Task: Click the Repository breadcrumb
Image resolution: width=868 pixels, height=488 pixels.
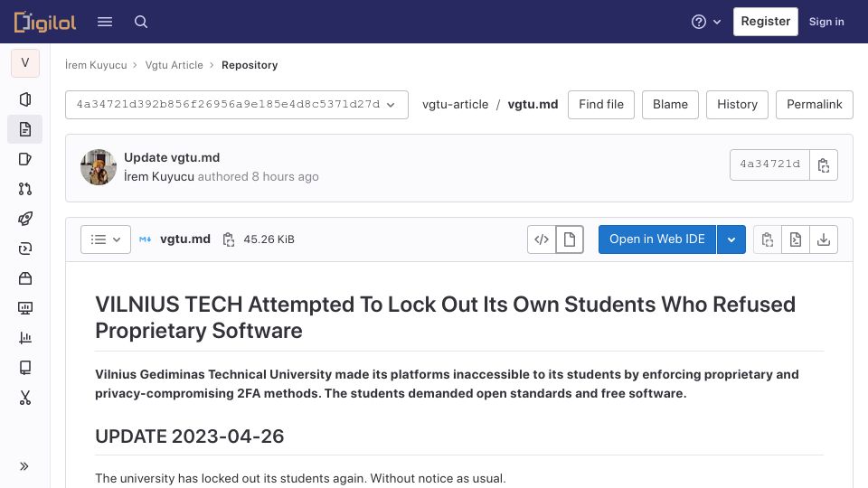Action: [x=250, y=65]
